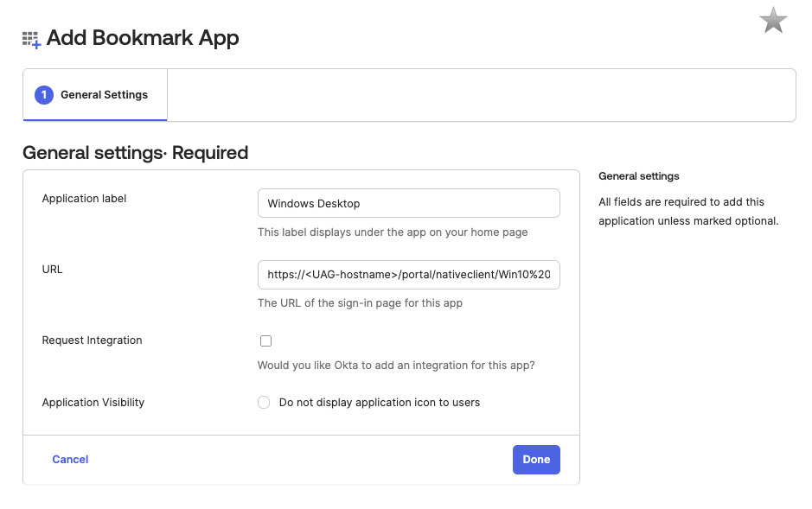Click the 'URL' field label
This screenshot has width=812, height=509.
tap(53, 270)
